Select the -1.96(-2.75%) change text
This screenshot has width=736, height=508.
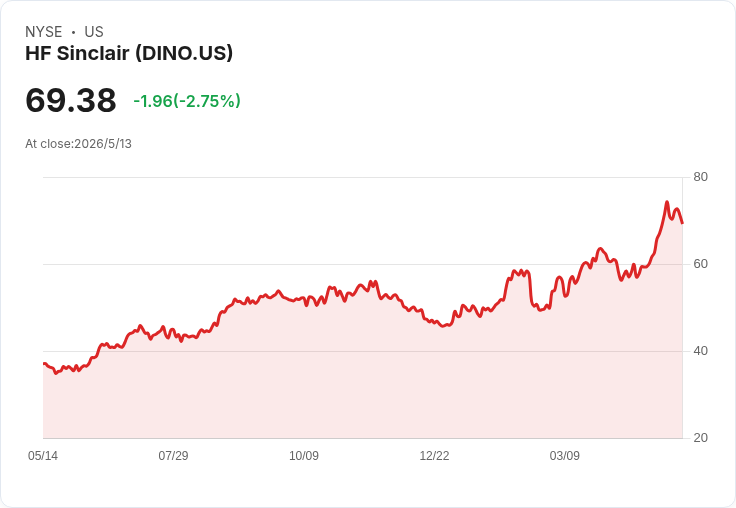187,101
